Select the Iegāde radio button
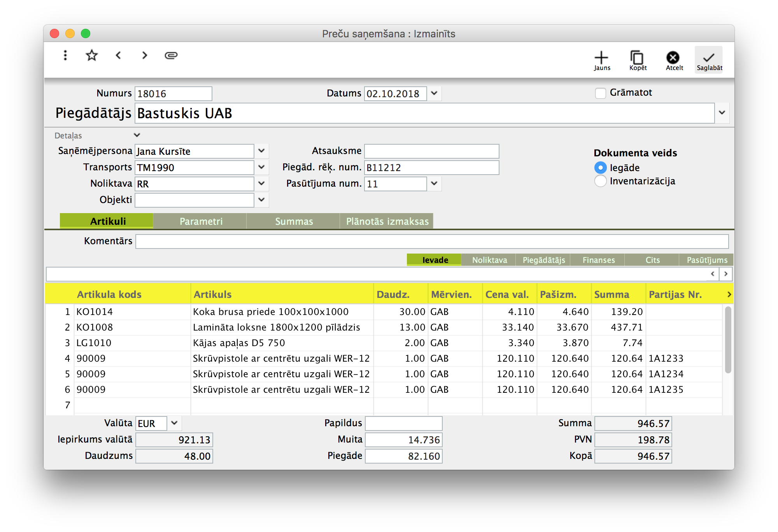 [x=601, y=168]
